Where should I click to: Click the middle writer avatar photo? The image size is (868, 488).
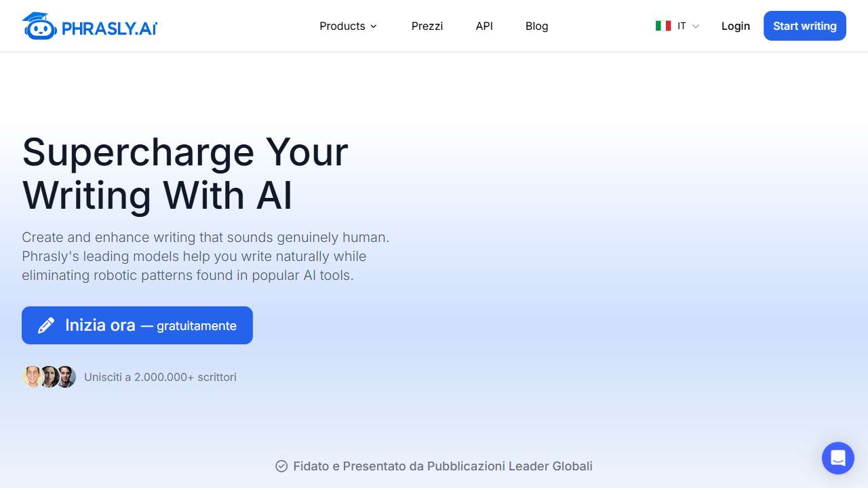49,377
